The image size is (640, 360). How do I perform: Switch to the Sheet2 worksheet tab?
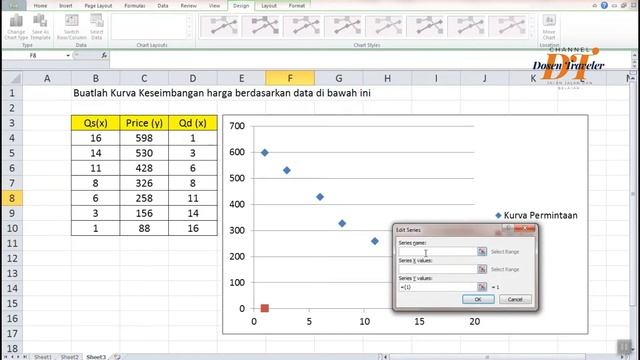[69, 357]
